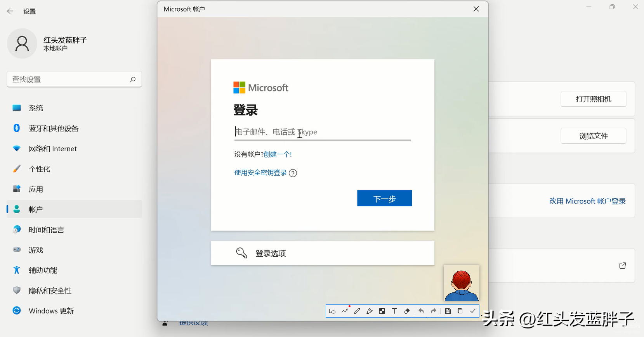Open 个性化 settings category
Viewport: 644px width, 337px height.
tap(74, 169)
